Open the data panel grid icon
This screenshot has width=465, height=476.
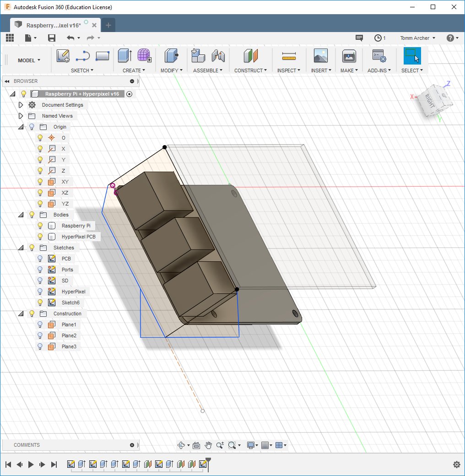pyautogui.click(x=10, y=38)
